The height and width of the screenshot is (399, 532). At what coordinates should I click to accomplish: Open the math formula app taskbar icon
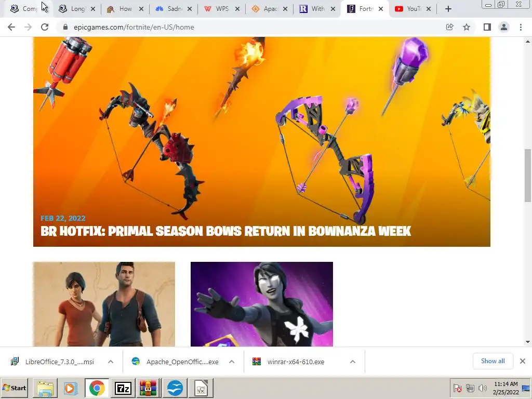tap(201, 388)
